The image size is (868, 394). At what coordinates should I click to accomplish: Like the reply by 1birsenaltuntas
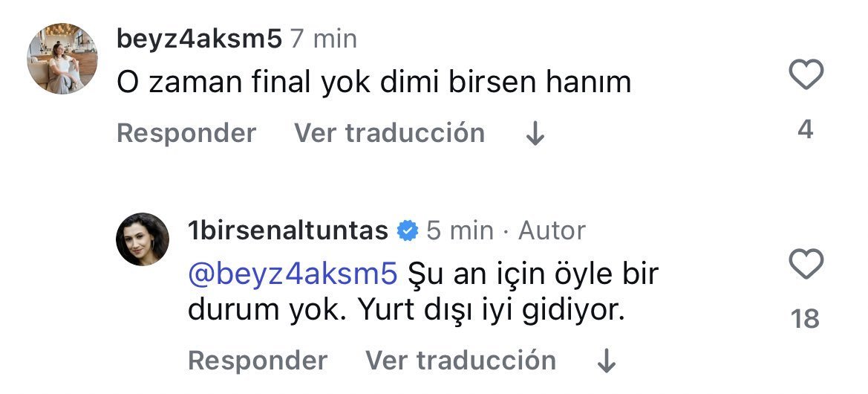(805, 265)
